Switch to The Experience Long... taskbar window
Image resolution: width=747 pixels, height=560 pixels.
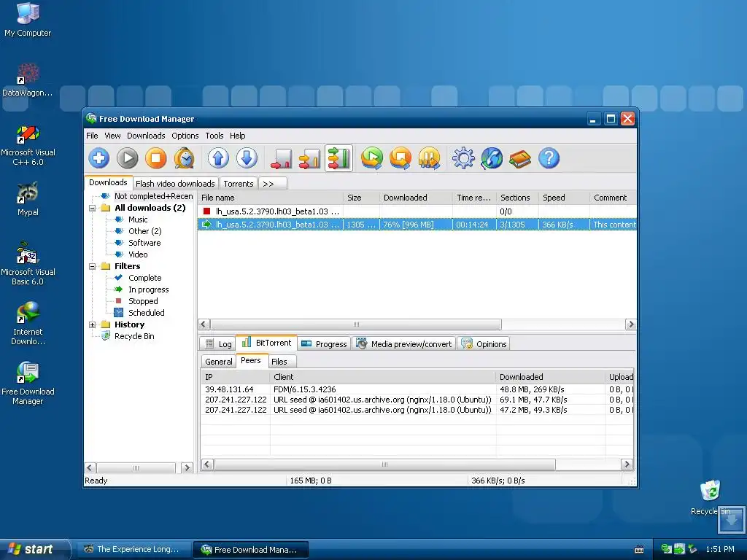coord(133,549)
